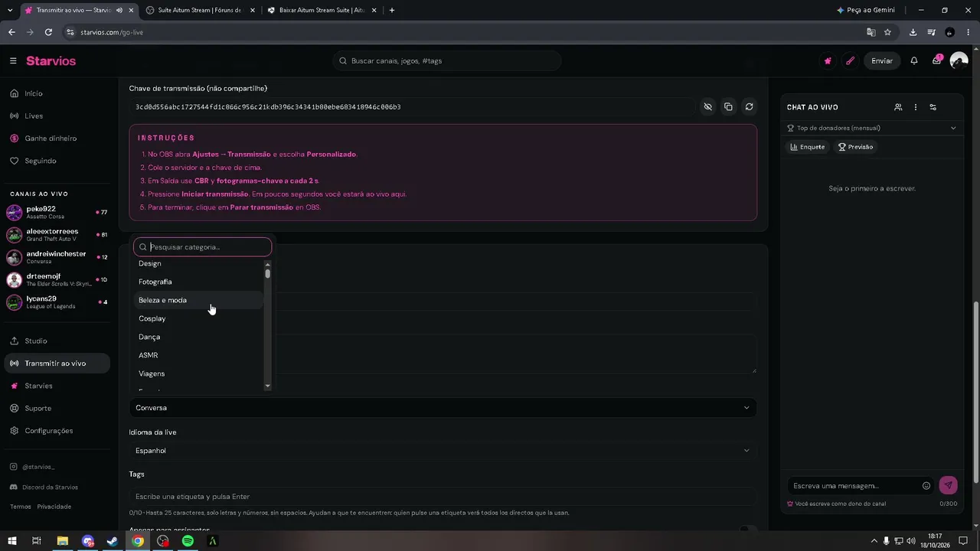The image size is (980, 551).
Task: Open the pink star icon in header
Action: (x=828, y=61)
